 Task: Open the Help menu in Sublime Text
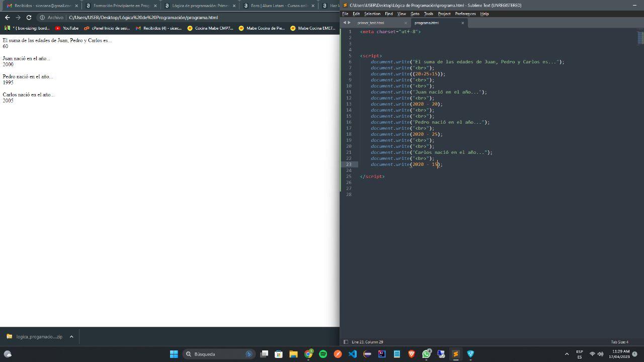(x=485, y=14)
